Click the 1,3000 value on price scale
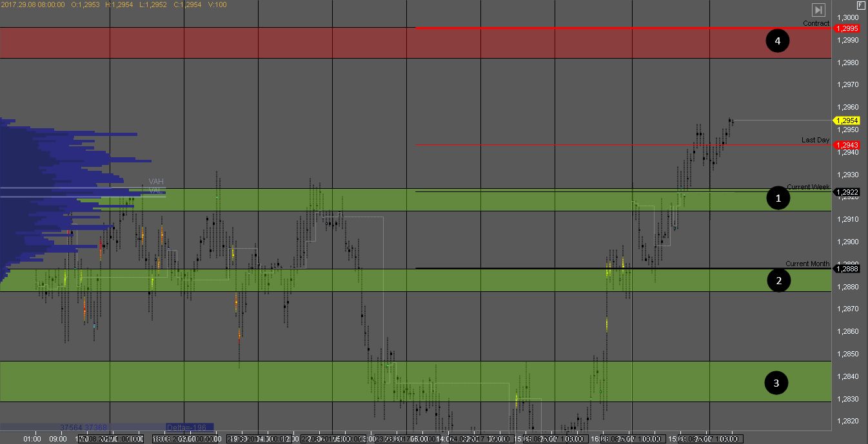 (x=847, y=17)
